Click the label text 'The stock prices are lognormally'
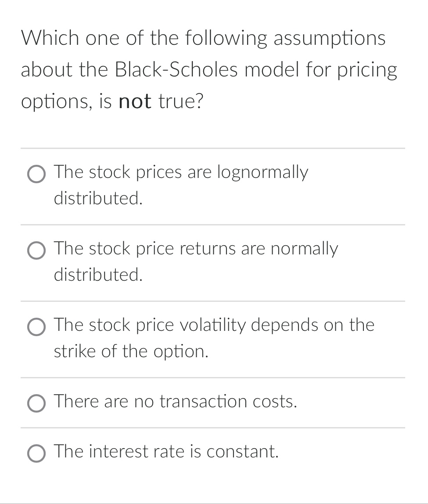Viewport: 428px width, 504px height. 181,172
